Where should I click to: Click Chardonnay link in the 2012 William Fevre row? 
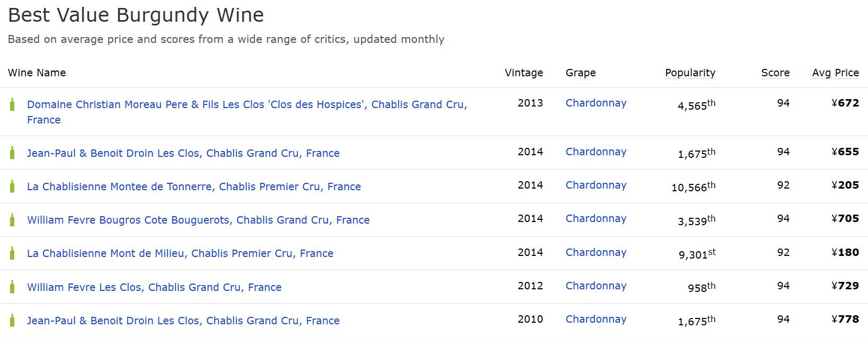(x=596, y=286)
